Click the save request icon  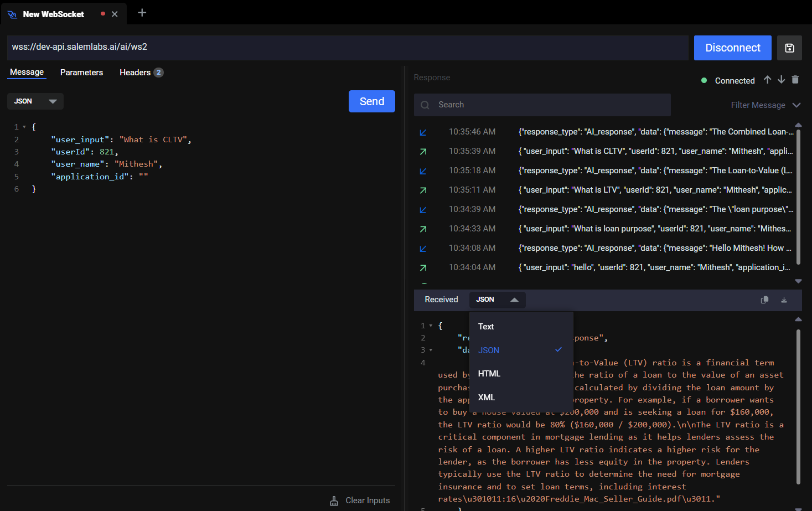pyautogui.click(x=789, y=48)
